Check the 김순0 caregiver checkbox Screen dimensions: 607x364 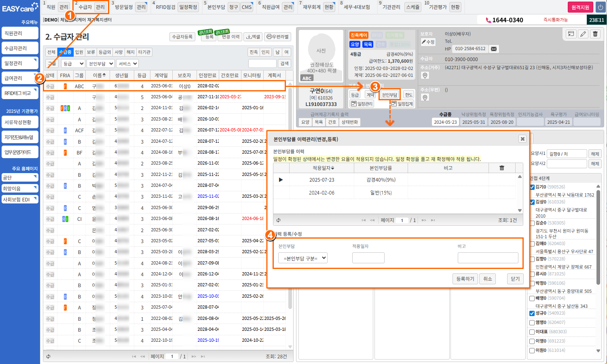pos(532,223)
